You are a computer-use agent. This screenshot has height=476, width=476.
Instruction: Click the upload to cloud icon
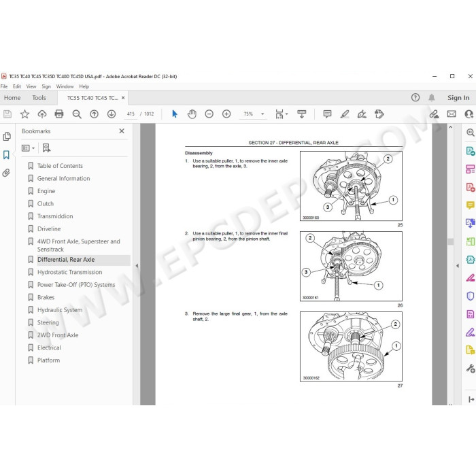click(x=42, y=114)
